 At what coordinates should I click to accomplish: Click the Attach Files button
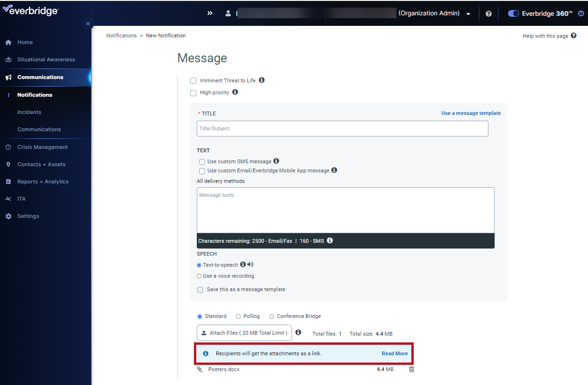(244, 333)
